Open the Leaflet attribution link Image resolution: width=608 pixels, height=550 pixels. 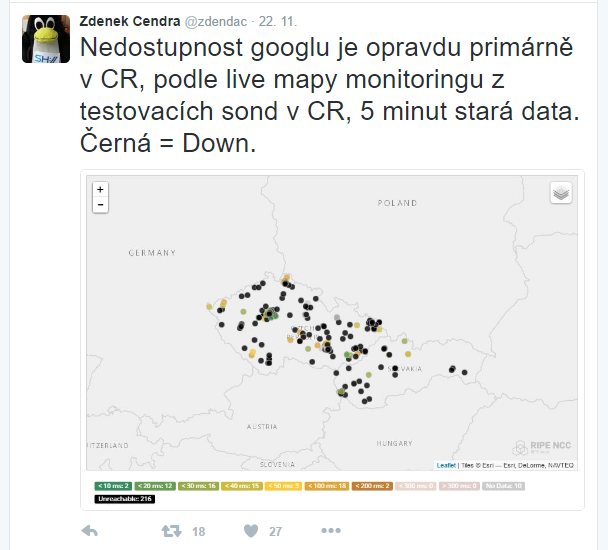[x=446, y=465]
